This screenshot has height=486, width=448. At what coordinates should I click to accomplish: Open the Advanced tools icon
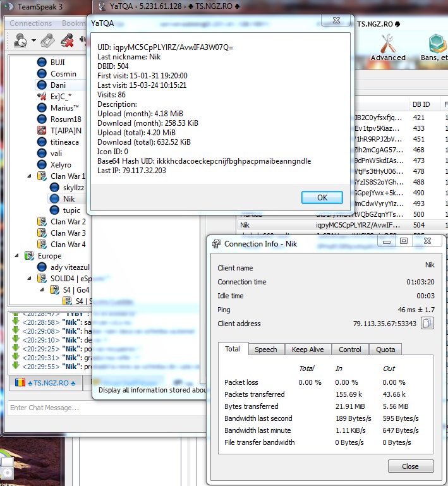point(388,47)
